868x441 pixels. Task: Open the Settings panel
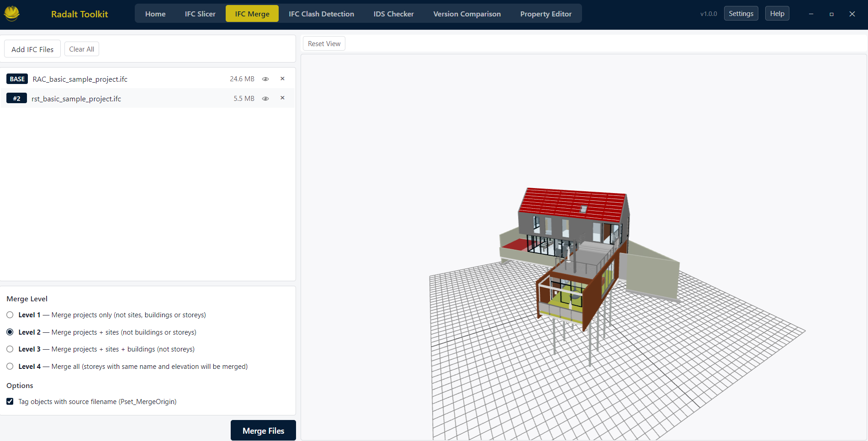(741, 13)
